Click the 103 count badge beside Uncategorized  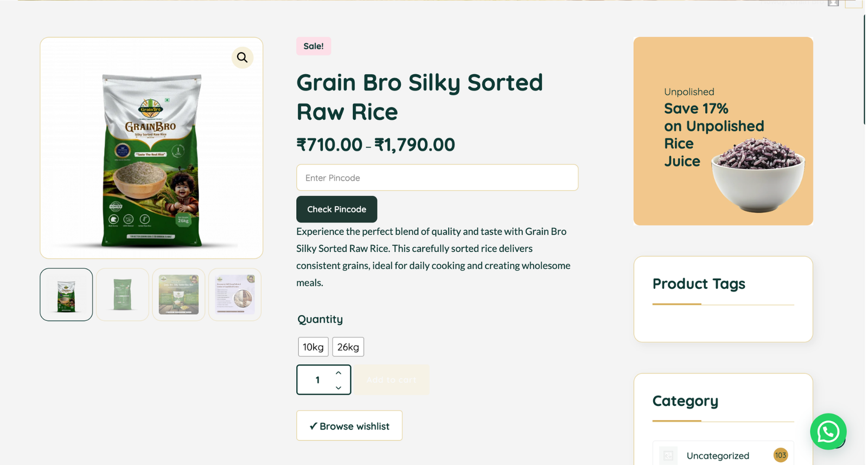(x=780, y=455)
